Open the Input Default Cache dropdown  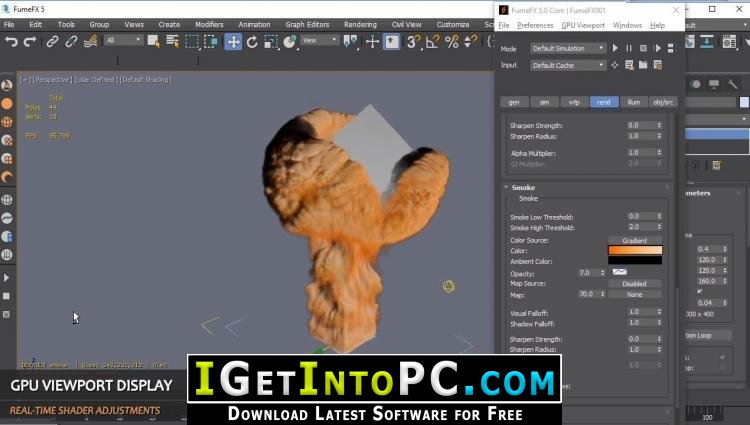(568, 65)
